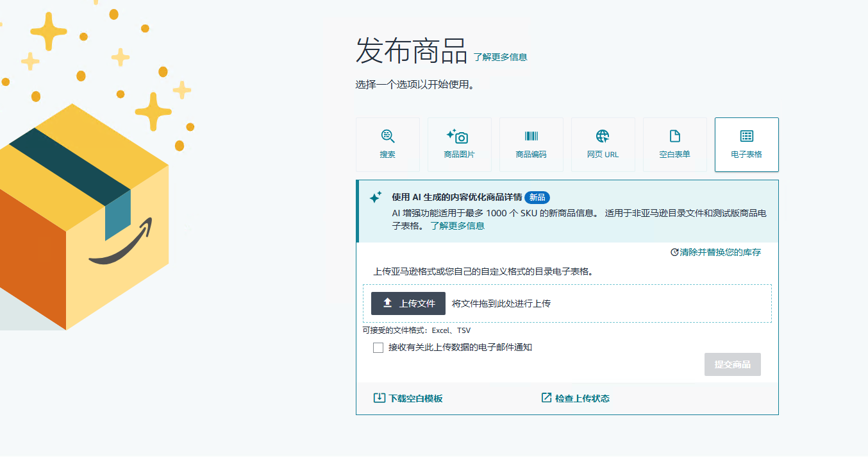Screen dimensions: 868x469
Task: Click the blue 新品 badge
Action: pos(537,198)
